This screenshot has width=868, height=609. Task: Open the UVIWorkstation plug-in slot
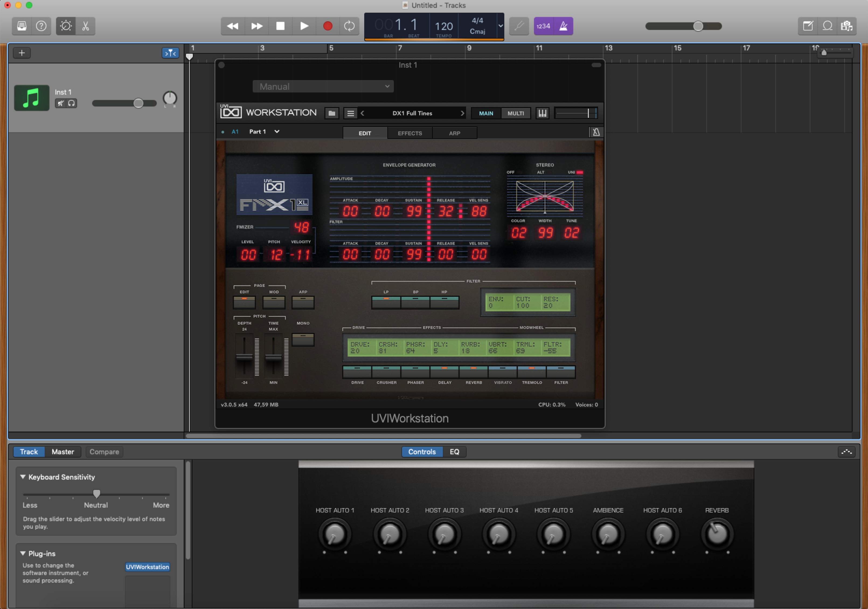coord(147,567)
